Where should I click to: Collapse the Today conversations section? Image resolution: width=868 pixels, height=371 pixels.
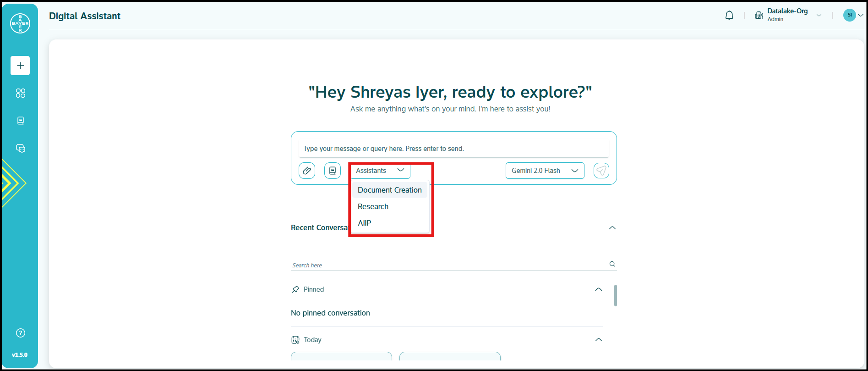(598, 340)
